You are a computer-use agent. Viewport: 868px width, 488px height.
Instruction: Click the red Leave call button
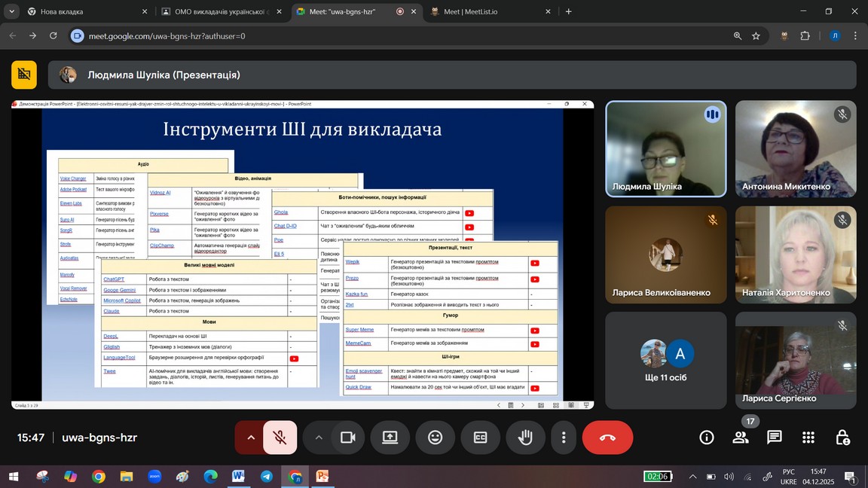[x=607, y=438]
